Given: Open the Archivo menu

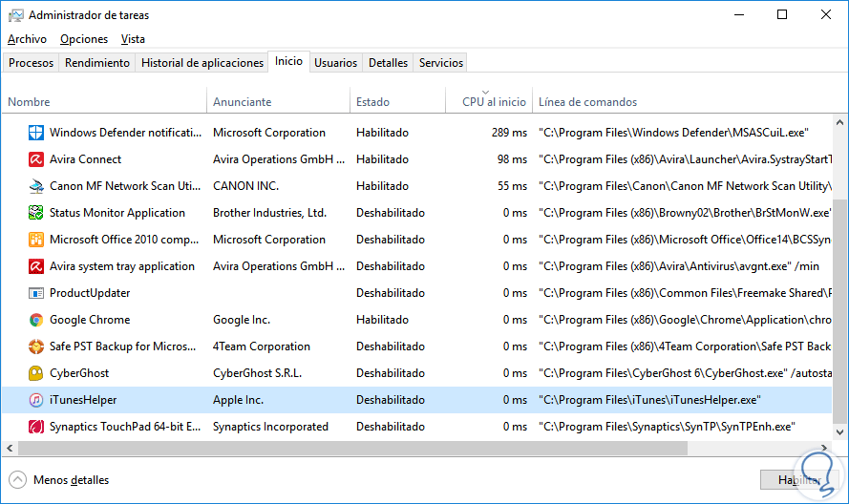Looking at the screenshot, I should 27,39.
